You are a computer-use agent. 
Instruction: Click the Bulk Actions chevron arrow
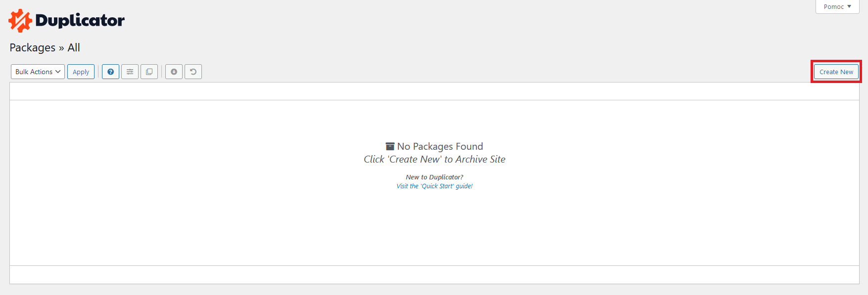58,72
